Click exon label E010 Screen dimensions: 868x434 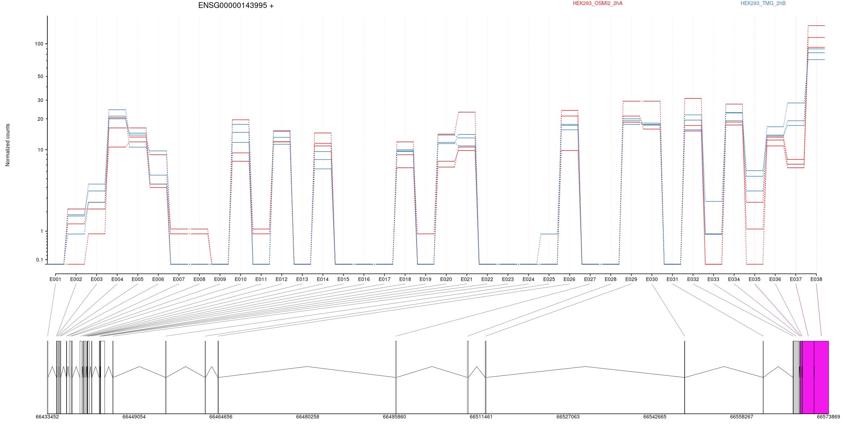pos(241,279)
